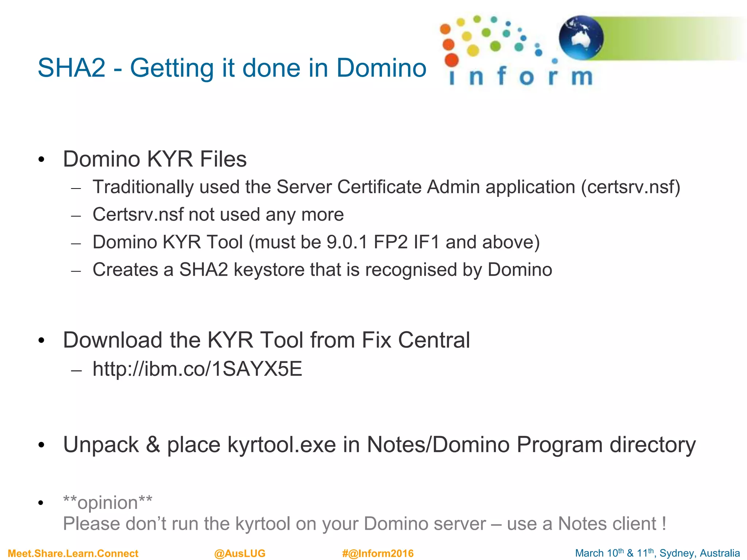Click the 'Unpack & place kyrtool.exe' bullet
747x560 pixels.
click(379, 445)
